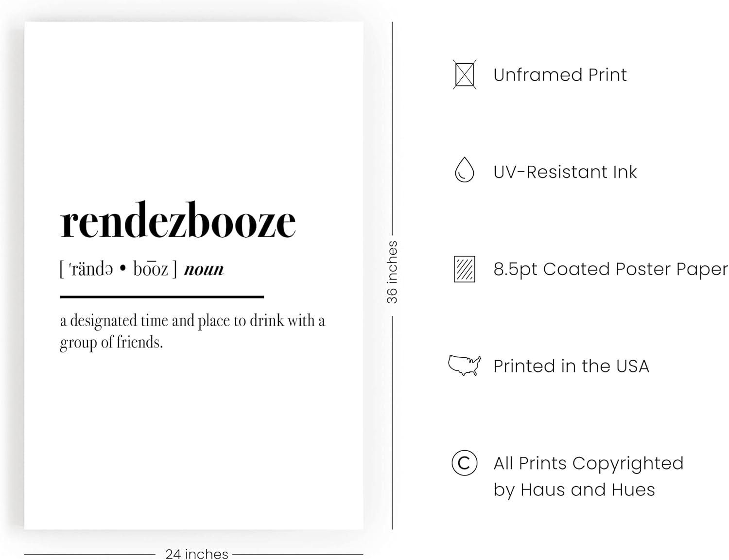Click the phonetic pronunciation in brackets
Screen dimensions: 729x560
118,268
